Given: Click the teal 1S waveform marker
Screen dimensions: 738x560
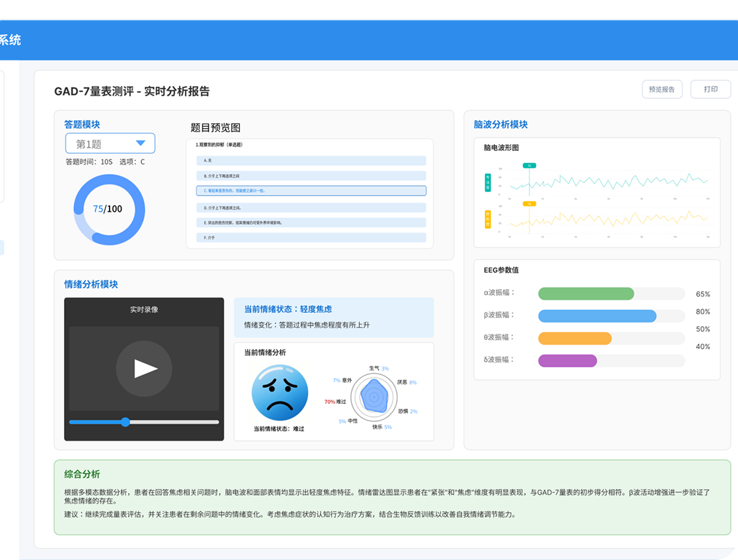Looking at the screenshot, I should click(529, 166).
